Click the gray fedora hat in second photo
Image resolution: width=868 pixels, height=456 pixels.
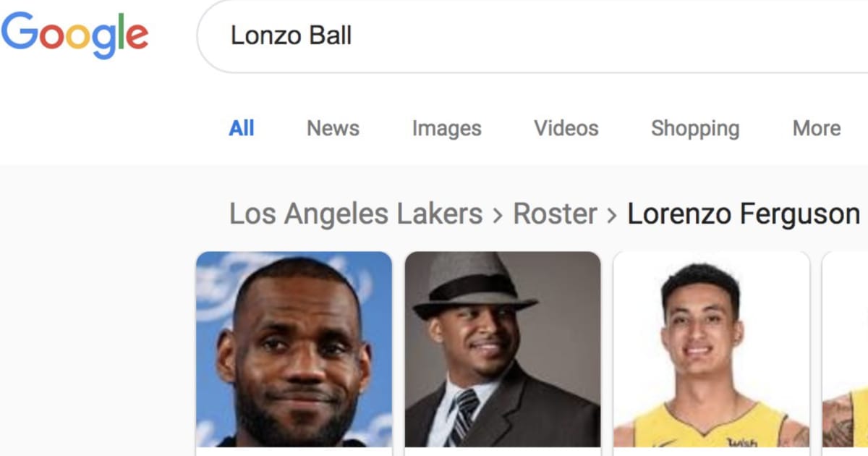[x=472, y=286]
